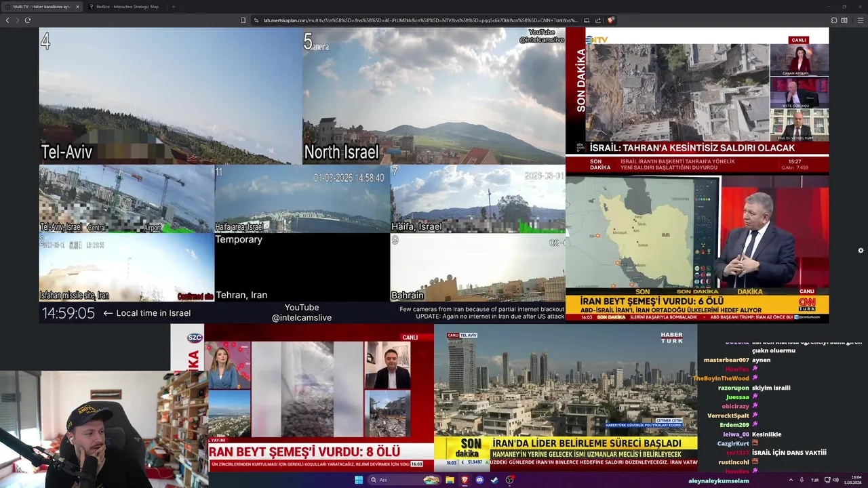This screenshot has height=488, width=868.
Task: Click chat username masterbear007
Action: [726, 360]
